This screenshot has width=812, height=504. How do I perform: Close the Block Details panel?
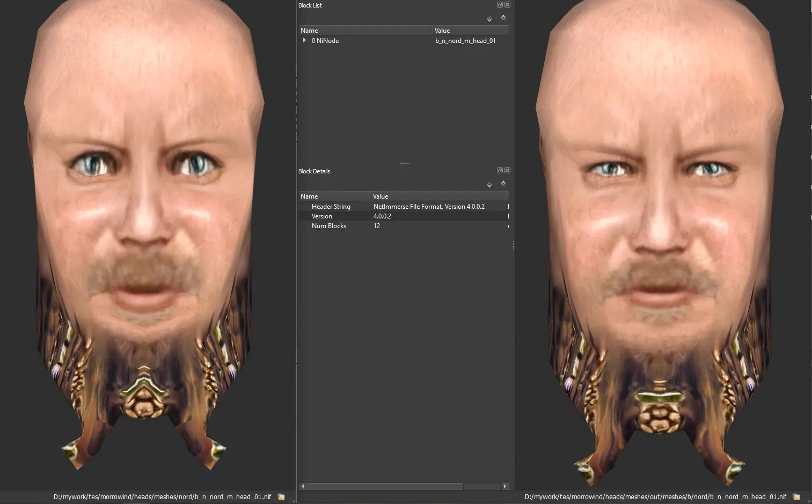point(507,171)
